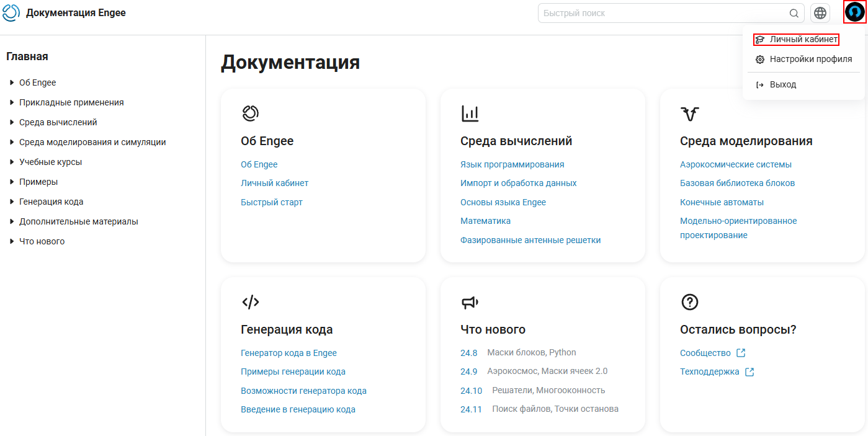
Task: Click the "Поиск файлов, Точки останова" text
Action: pyautogui.click(x=555, y=409)
